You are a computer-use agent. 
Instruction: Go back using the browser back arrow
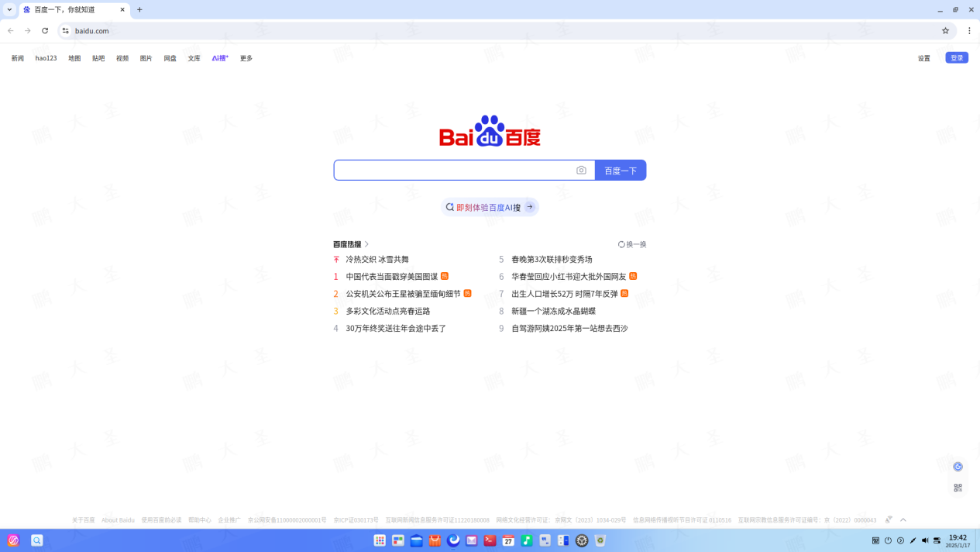[11, 31]
